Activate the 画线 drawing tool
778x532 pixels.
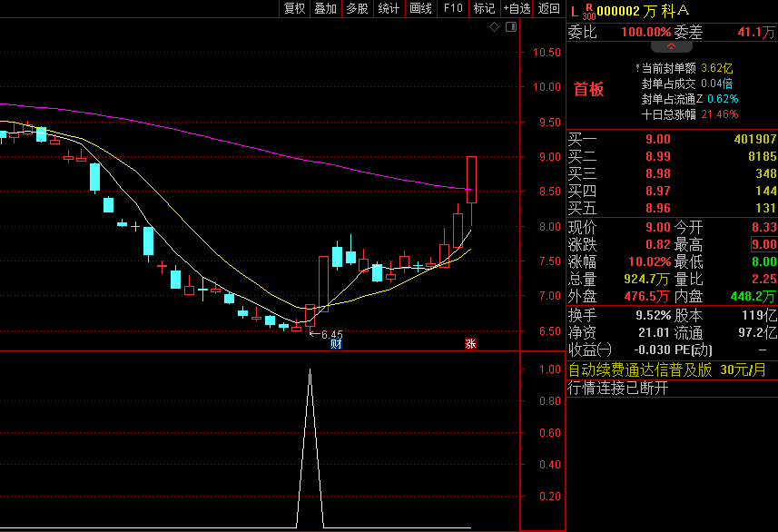click(x=420, y=8)
